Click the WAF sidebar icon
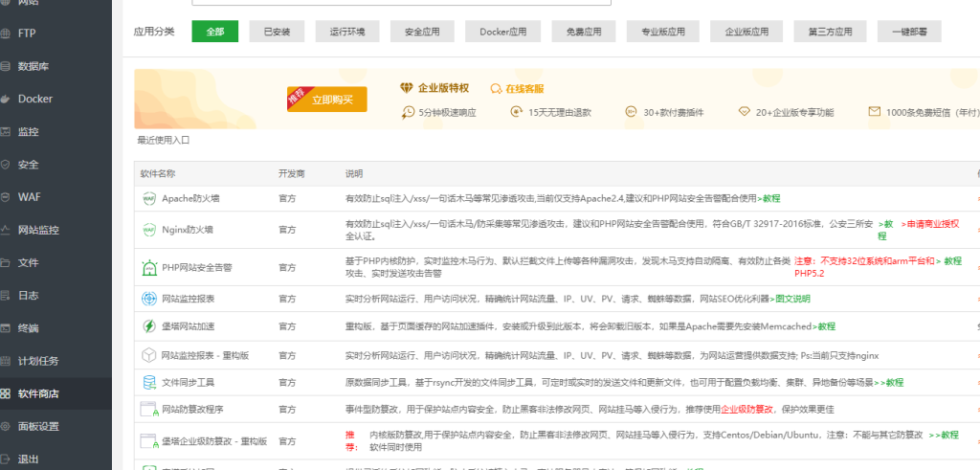The width and height of the screenshot is (980, 470). tap(6, 197)
